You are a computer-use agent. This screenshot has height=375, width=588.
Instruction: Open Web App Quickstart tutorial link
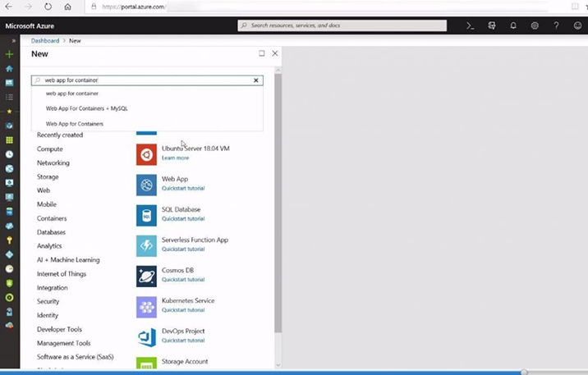[x=183, y=189]
